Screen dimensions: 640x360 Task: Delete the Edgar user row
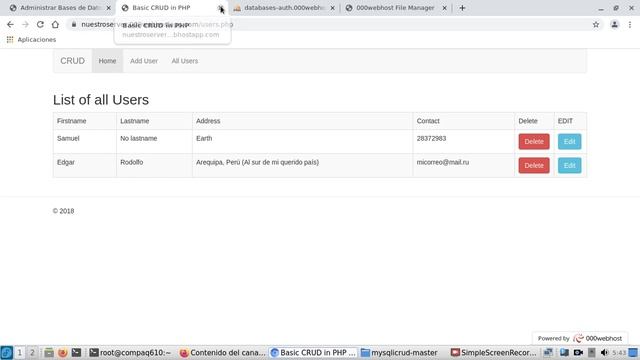[x=534, y=165]
